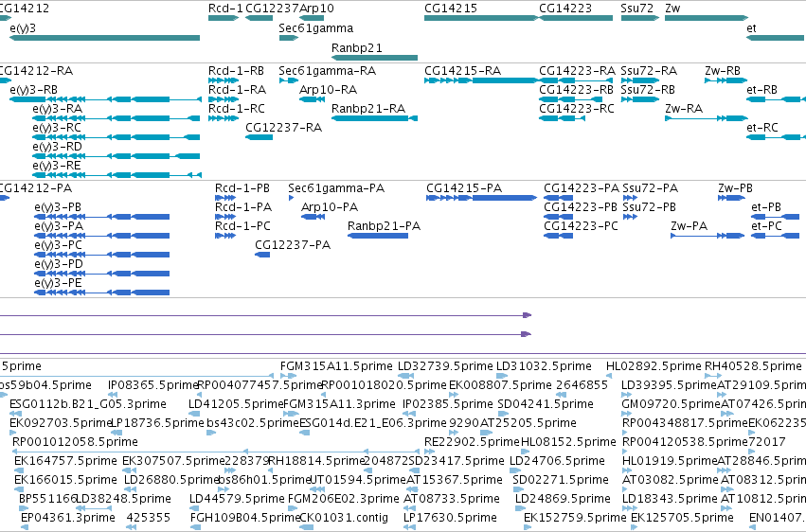
Task: Click the Rcd-1-RB transcript label
Action: pyautogui.click(x=236, y=71)
